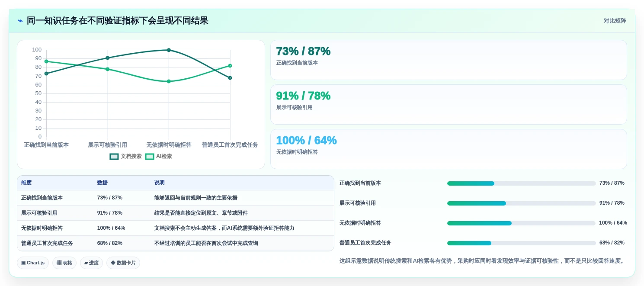The width and height of the screenshot is (644, 286).
Task: Click the 维度 table column header
Action: pos(26,183)
